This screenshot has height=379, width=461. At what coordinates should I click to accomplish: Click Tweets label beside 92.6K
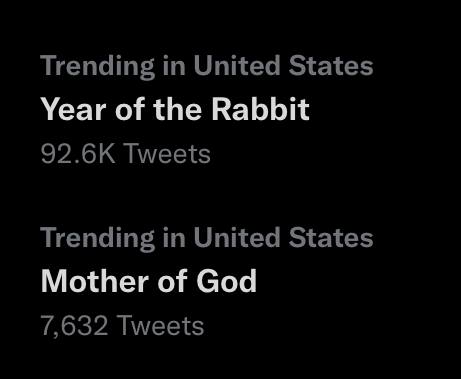point(168,154)
